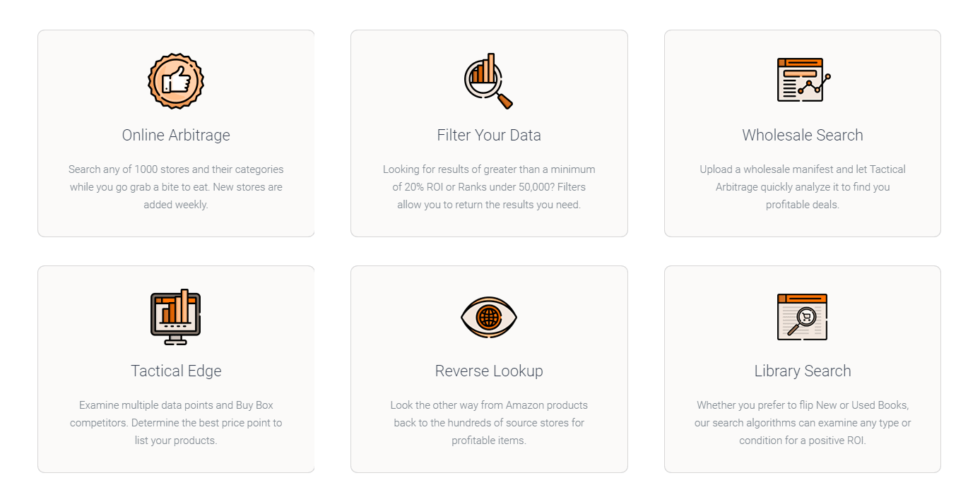This screenshot has height=485, width=980.
Task: Open the Online Arbitrage heading
Action: 176,135
